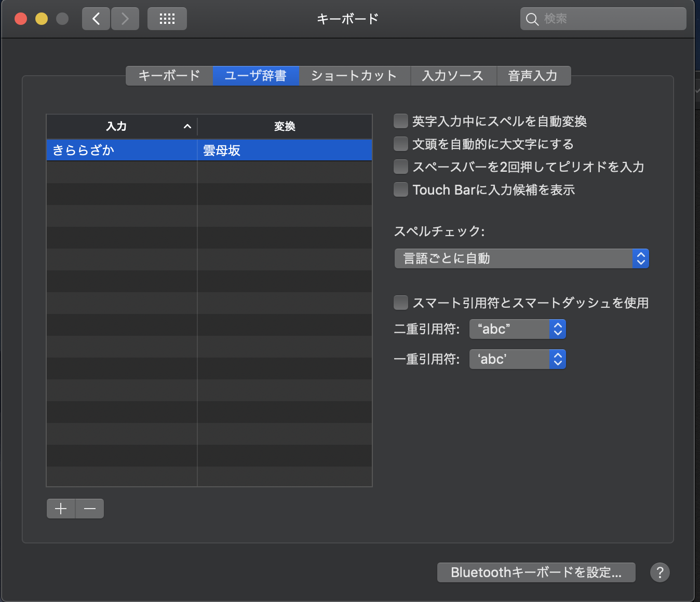Open help with the question mark button

(x=660, y=572)
